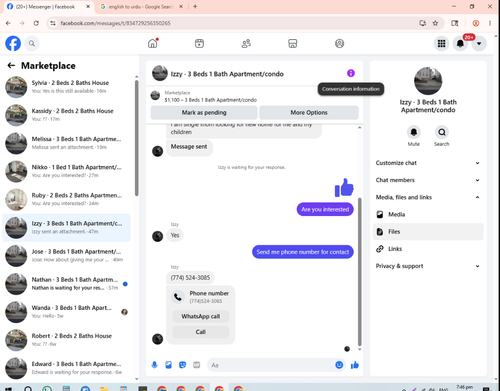Open the Facebook menu grid icon
The width and height of the screenshot is (500, 391).
click(441, 43)
